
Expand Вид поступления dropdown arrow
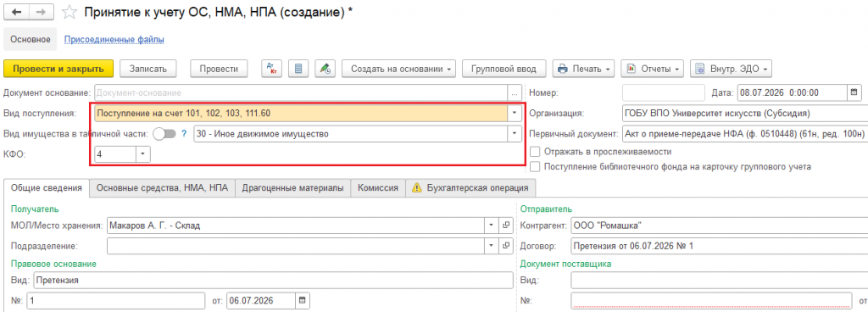coord(515,113)
